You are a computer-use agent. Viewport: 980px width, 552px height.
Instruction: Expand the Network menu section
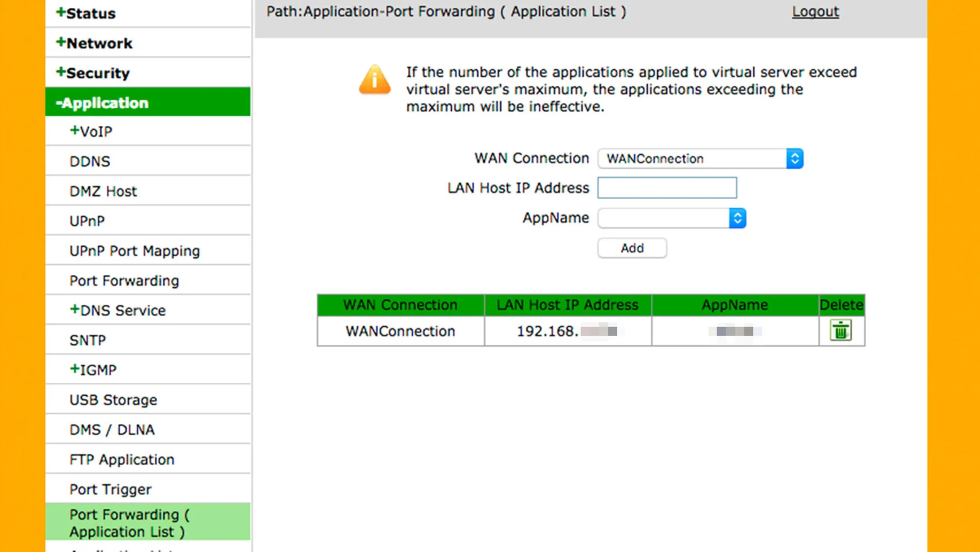(94, 43)
